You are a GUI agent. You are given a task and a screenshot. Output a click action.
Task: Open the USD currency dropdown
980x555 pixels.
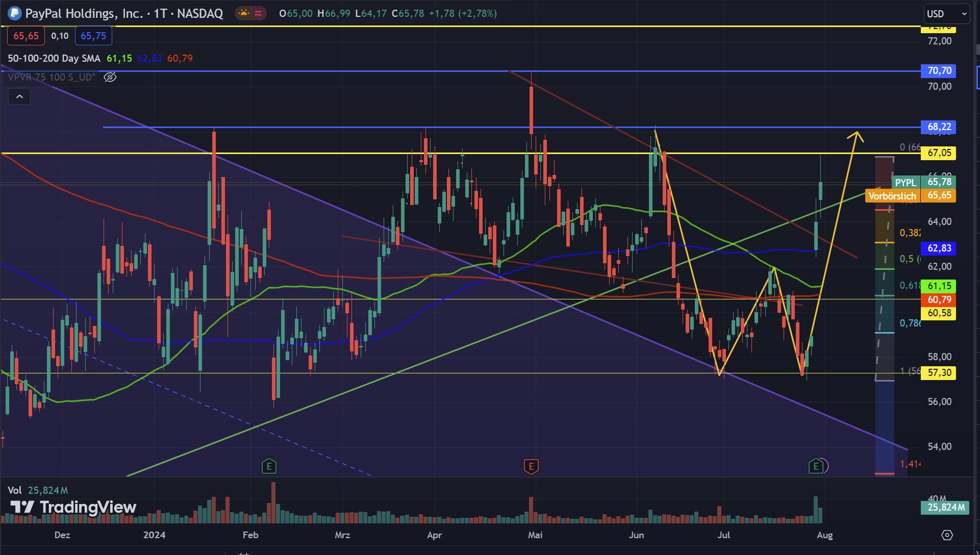pyautogui.click(x=946, y=14)
